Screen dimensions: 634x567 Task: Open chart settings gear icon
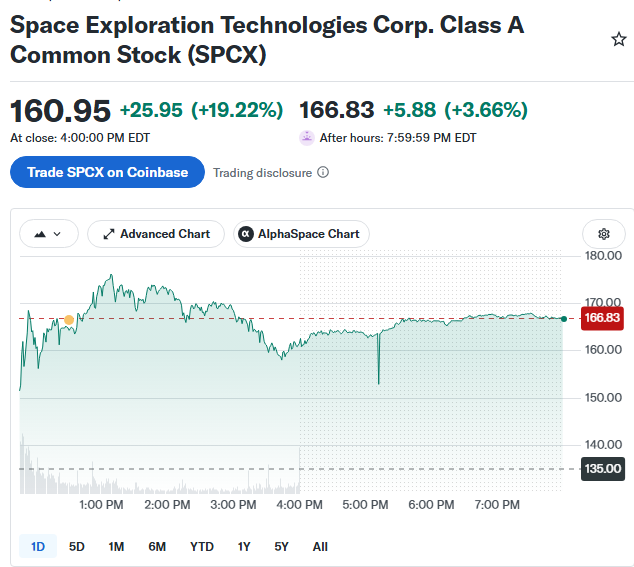pyautogui.click(x=604, y=234)
